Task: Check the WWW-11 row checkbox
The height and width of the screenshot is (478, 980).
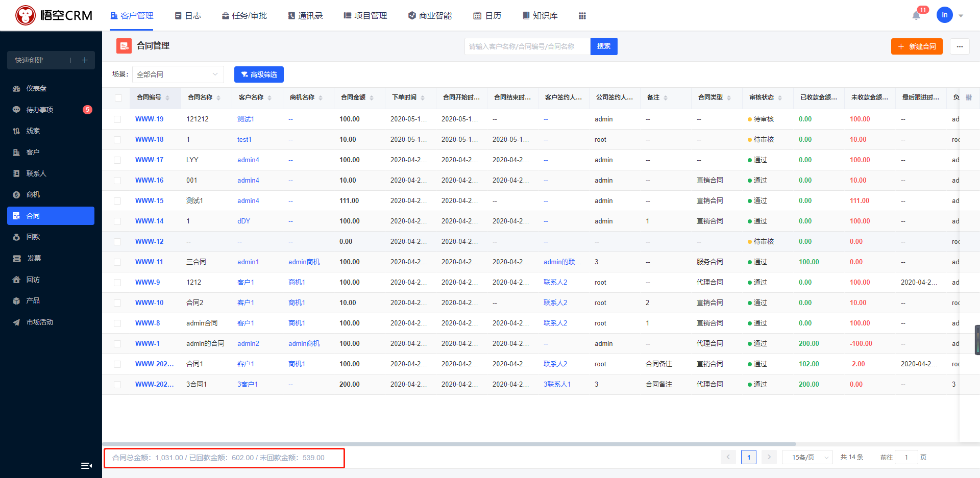Action: [x=117, y=262]
